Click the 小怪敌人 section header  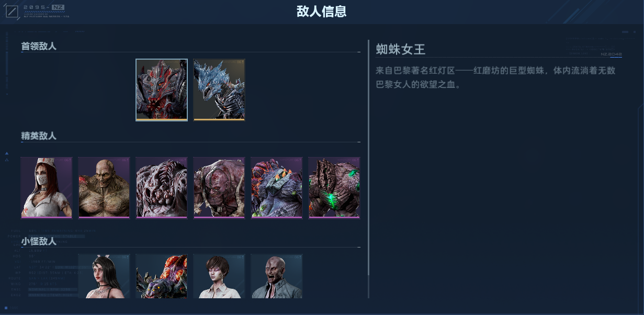39,241
